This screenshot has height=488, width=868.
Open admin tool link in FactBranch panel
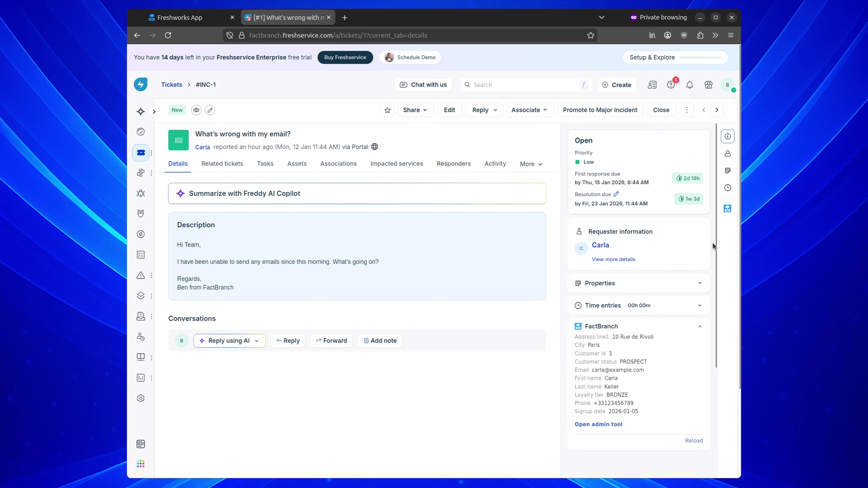point(598,424)
